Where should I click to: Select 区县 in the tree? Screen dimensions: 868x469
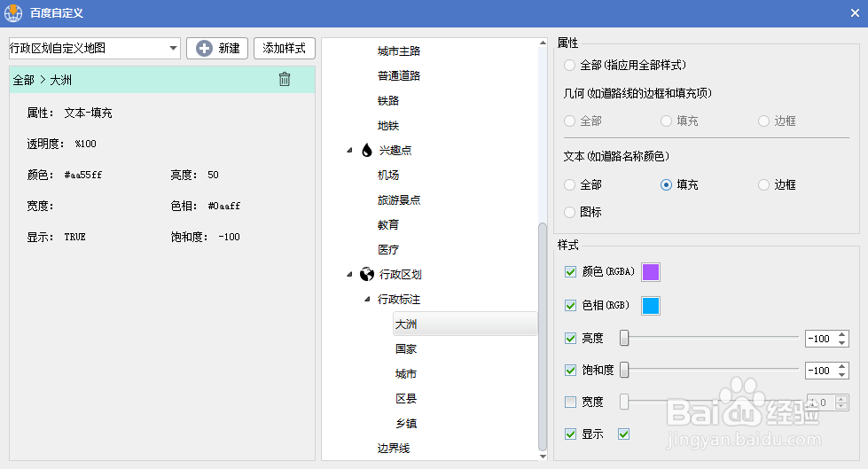(406, 399)
